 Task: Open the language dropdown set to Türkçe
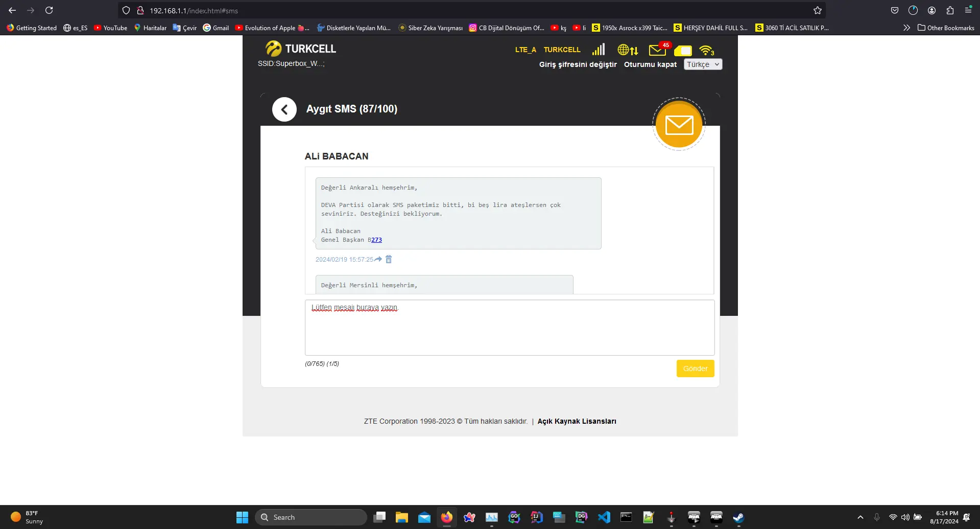[x=703, y=64]
